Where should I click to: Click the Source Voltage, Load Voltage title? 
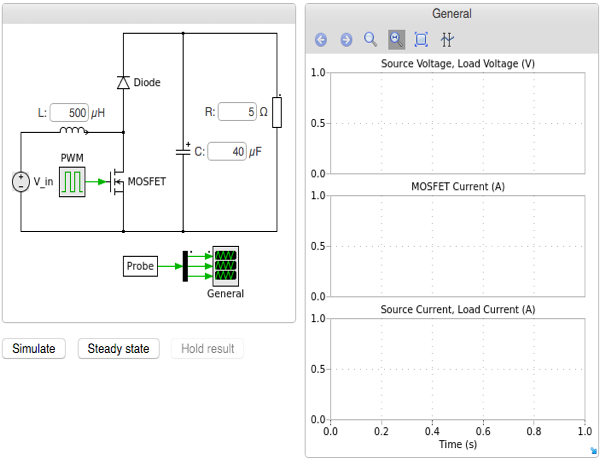point(458,64)
